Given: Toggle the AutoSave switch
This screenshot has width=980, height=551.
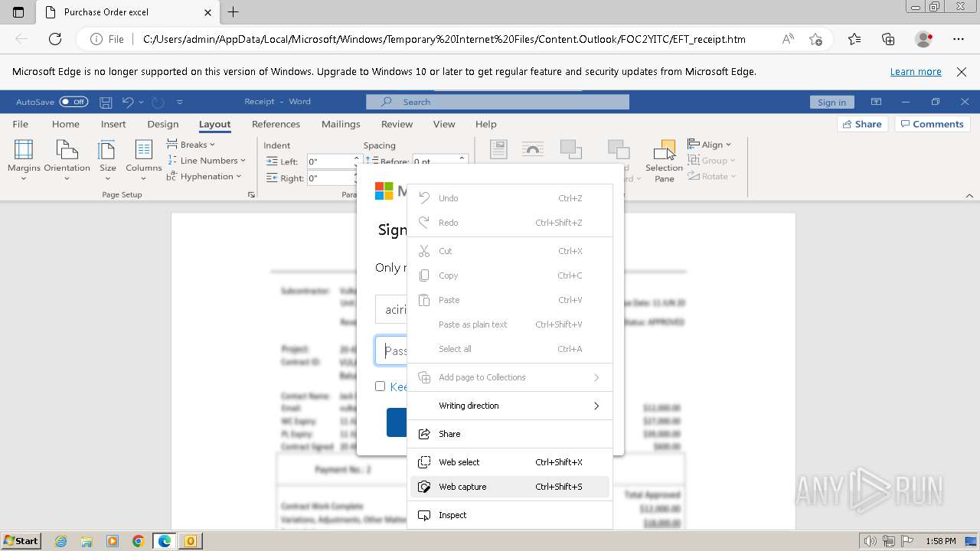Looking at the screenshot, I should tap(73, 102).
